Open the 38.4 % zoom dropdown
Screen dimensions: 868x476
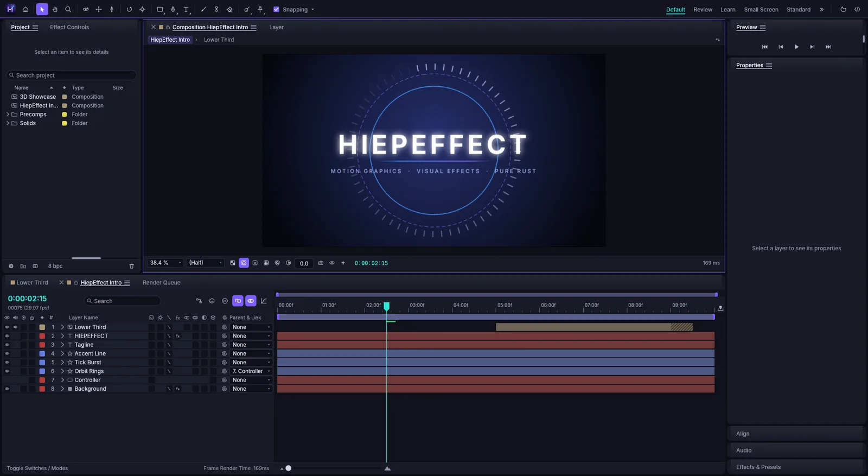[165, 263]
